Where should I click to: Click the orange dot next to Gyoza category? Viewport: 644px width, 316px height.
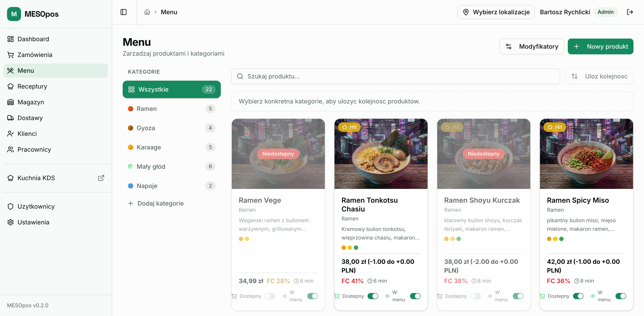[x=131, y=128]
